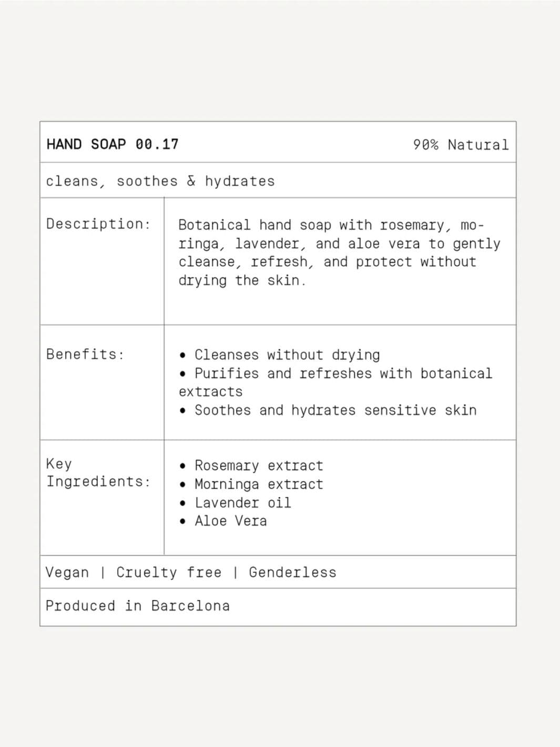This screenshot has height=747, width=560.
Task: Select the 90% Natural label
Action: coord(461,145)
